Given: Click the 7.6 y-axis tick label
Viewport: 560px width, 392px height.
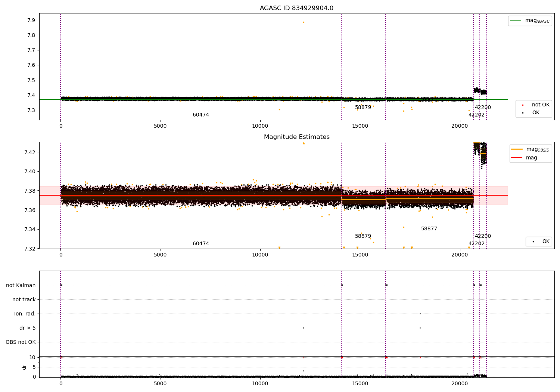Looking at the screenshot, I should pyautogui.click(x=31, y=65).
